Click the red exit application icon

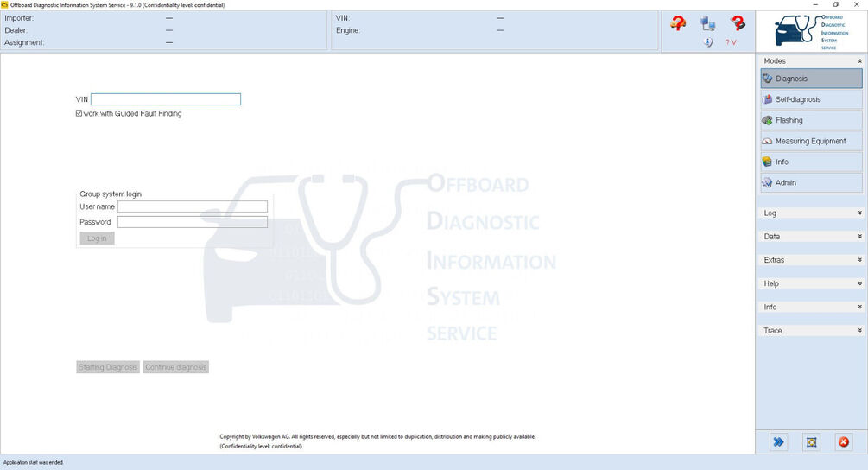844,441
